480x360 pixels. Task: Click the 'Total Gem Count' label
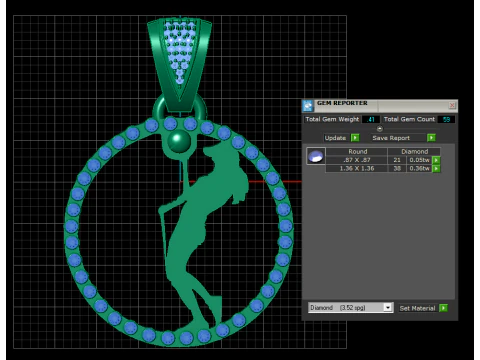409,119
